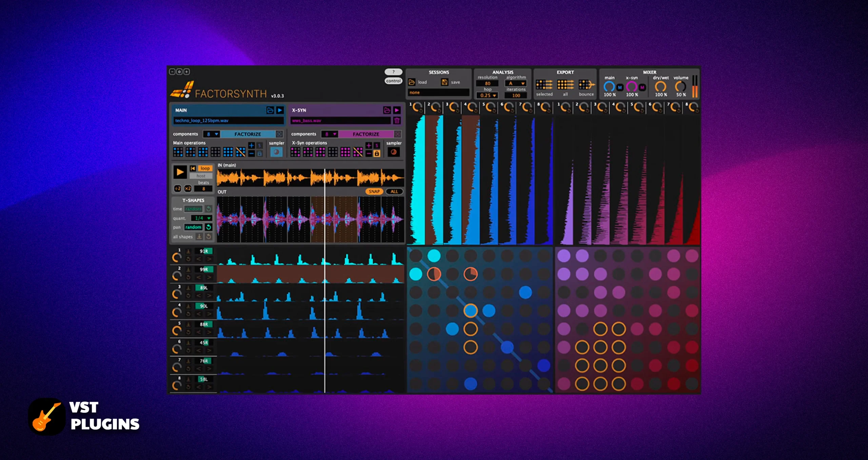Click the pink minus in X-Syn operations
This screenshot has height=460, width=868.
click(x=369, y=154)
